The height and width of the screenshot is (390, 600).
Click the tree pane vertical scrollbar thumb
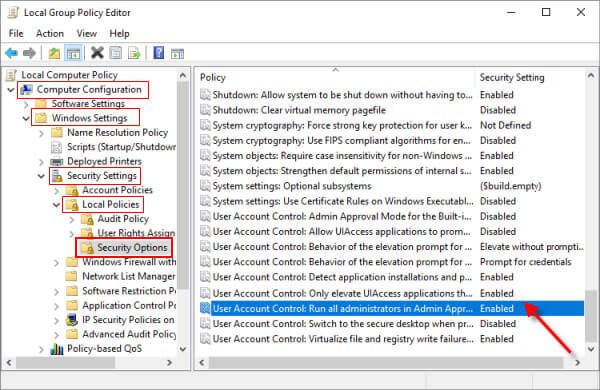point(183,186)
